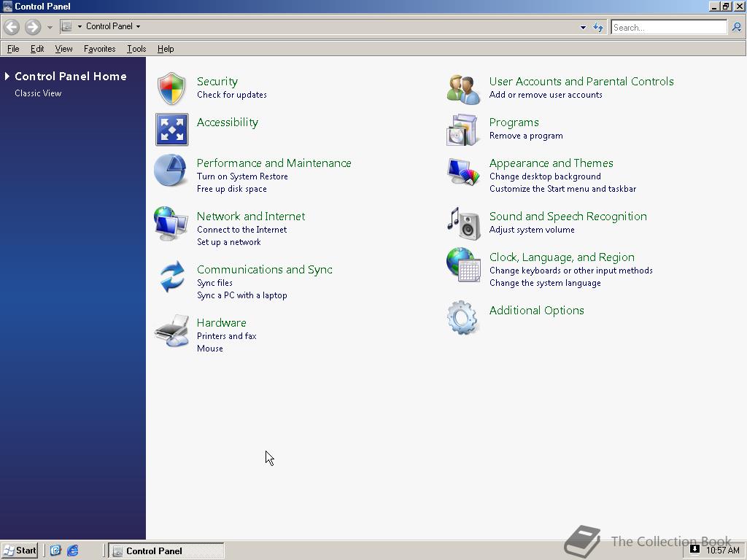Viewport: 747px width, 560px height.
Task: Open Printers and fax link
Action: tap(227, 336)
